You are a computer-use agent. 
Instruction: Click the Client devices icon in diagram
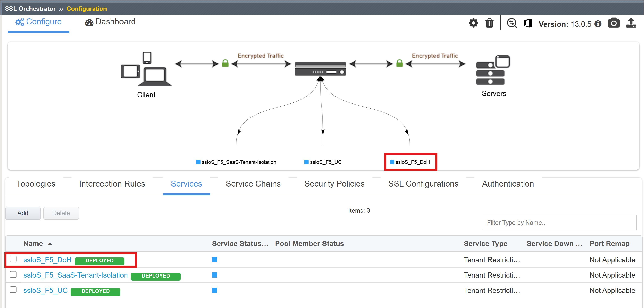pyautogui.click(x=146, y=69)
